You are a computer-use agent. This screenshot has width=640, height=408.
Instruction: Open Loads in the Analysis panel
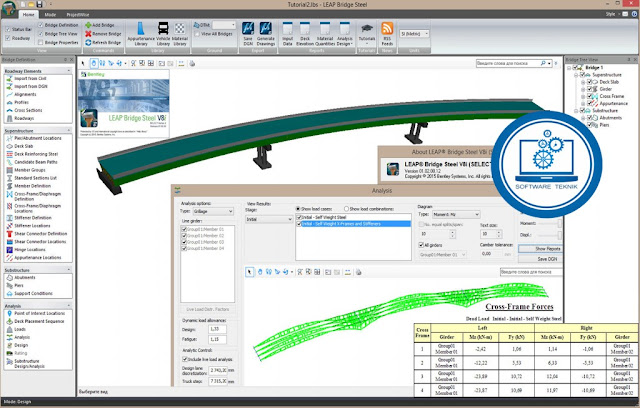click(16, 329)
